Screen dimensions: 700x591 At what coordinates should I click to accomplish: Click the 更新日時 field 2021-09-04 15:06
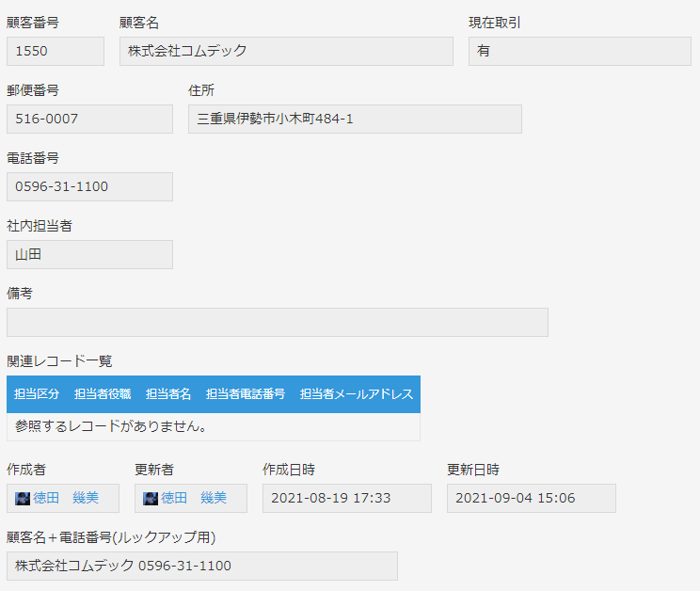point(532,498)
